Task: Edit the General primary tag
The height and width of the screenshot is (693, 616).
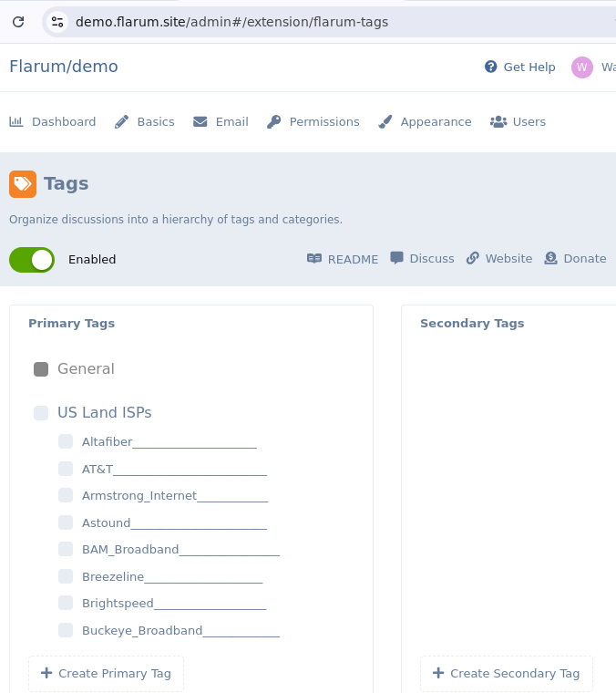Action: 86,368
